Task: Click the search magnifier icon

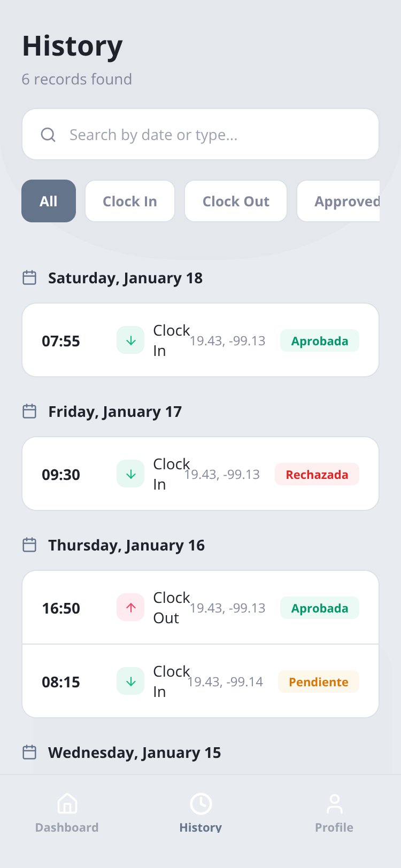Action: pos(48,135)
